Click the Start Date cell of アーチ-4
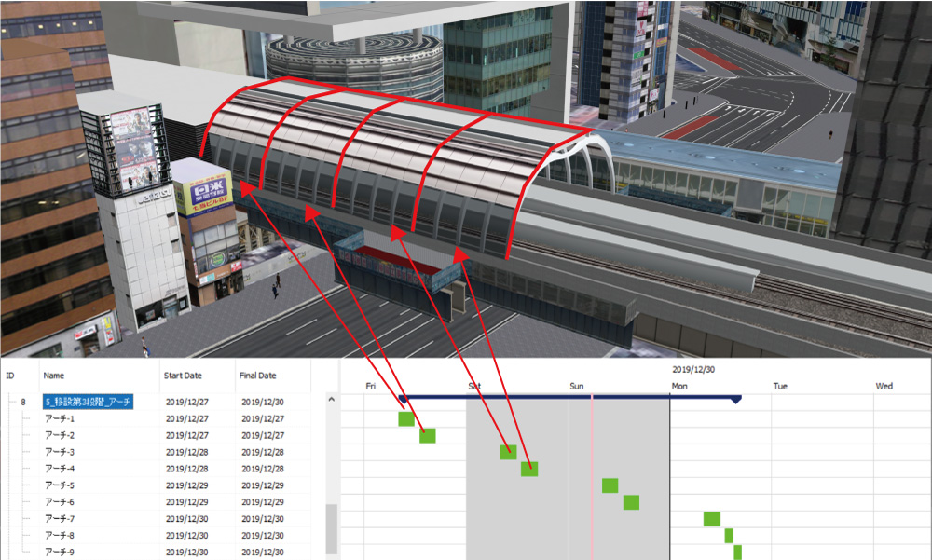 187,469
